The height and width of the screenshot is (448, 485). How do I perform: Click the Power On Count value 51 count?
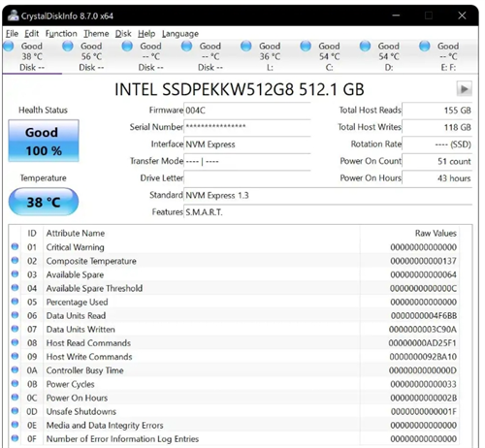(x=436, y=161)
